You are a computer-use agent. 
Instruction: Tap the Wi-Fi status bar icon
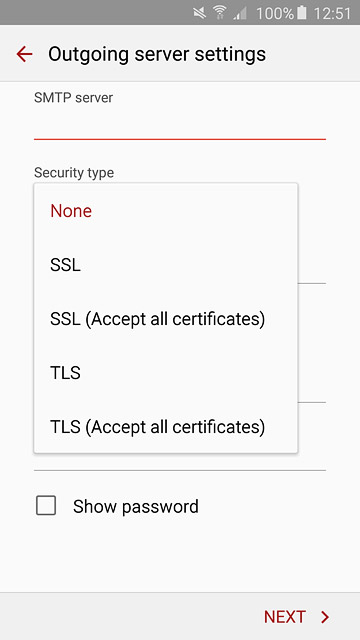[x=220, y=13]
